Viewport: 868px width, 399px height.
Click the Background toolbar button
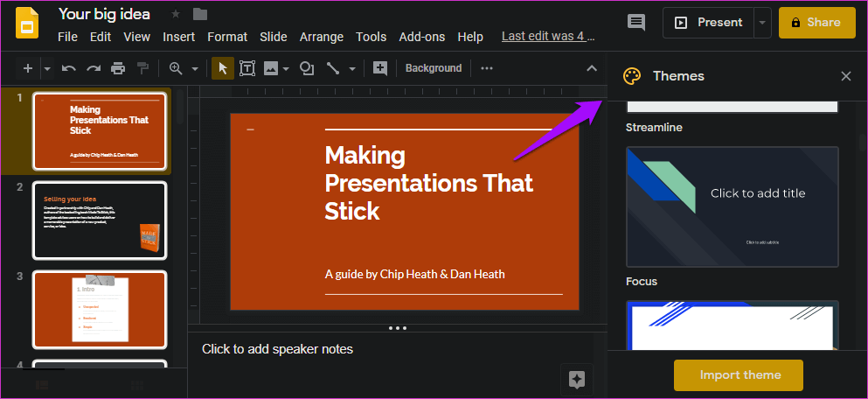click(x=434, y=68)
